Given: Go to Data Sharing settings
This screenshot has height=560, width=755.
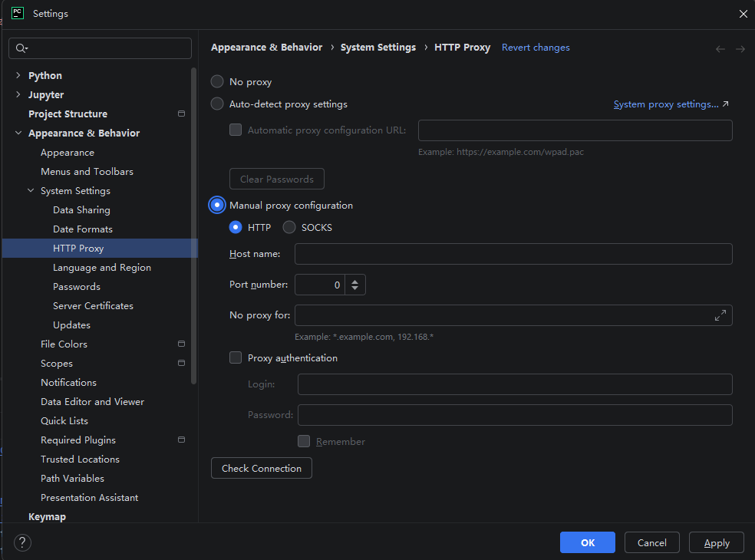Looking at the screenshot, I should pos(81,210).
